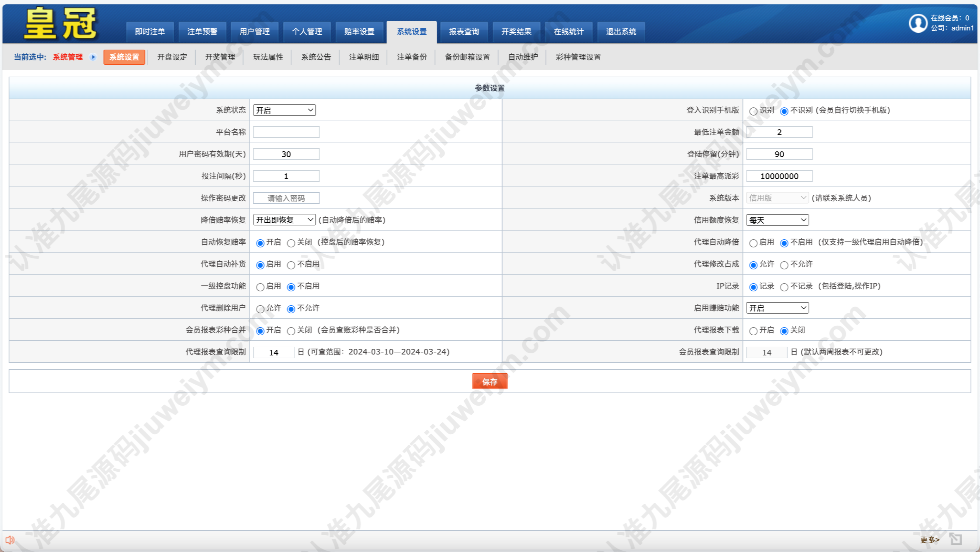Click the 皇冠 logo
Image resolution: width=980 pixels, height=552 pixels.
tap(60, 24)
